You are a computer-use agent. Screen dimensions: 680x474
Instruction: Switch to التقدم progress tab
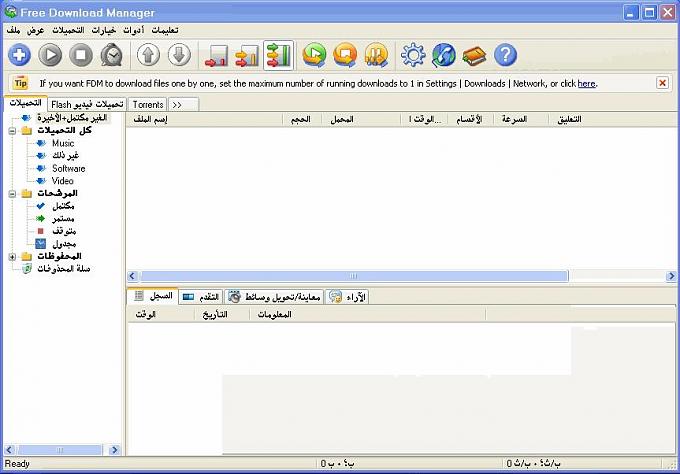pyautogui.click(x=201, y=297)
